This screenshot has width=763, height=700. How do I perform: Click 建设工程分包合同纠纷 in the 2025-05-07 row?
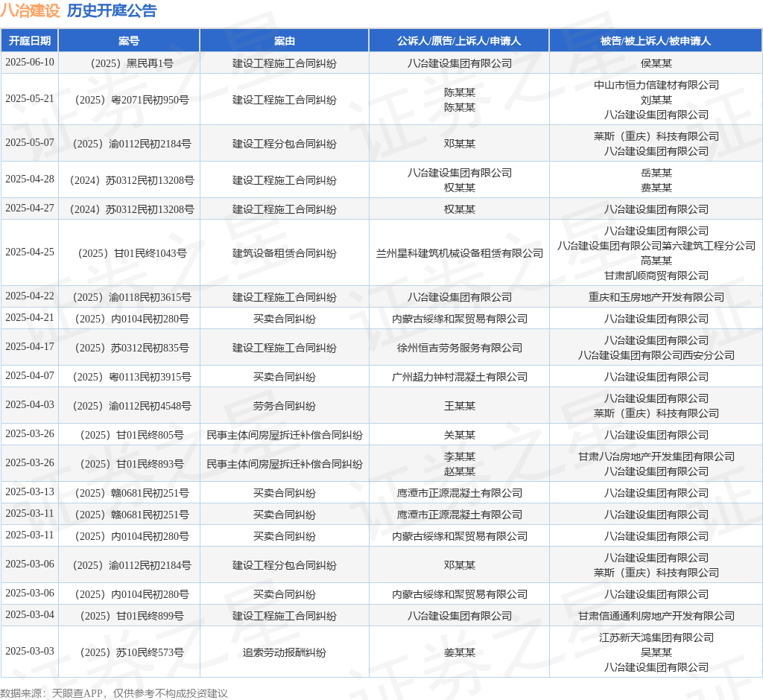pyautogui.click(x=284, y=144)
